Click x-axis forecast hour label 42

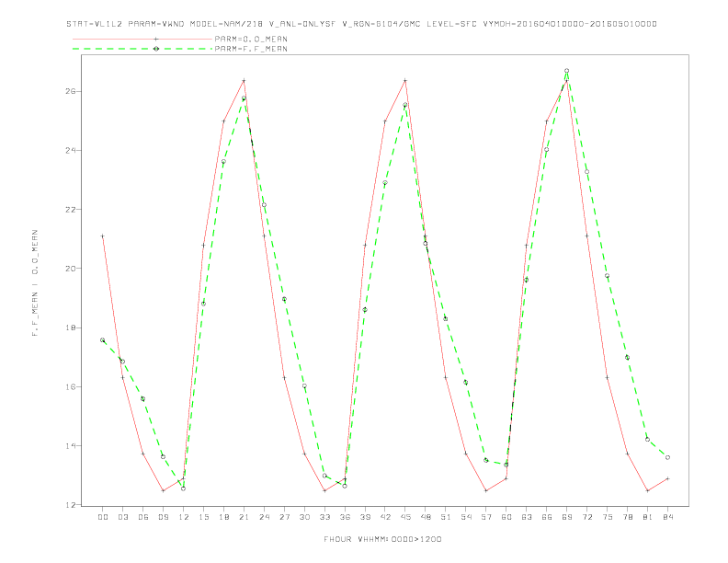click(385, 517)
